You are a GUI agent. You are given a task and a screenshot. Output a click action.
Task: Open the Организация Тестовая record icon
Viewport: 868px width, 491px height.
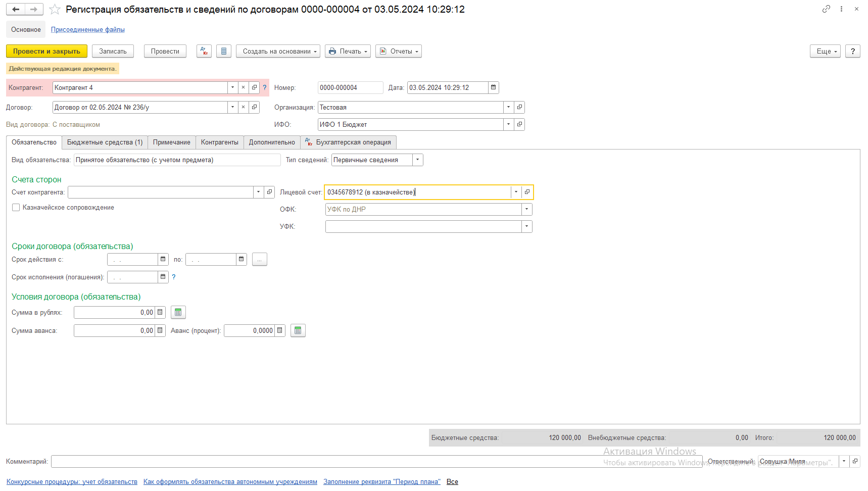click(519, 107)
